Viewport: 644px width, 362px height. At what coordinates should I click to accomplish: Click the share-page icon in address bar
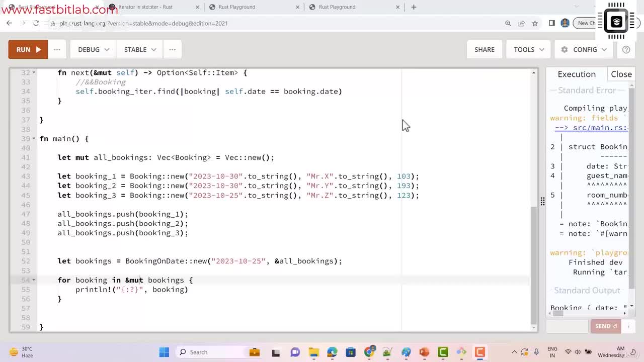521,23
